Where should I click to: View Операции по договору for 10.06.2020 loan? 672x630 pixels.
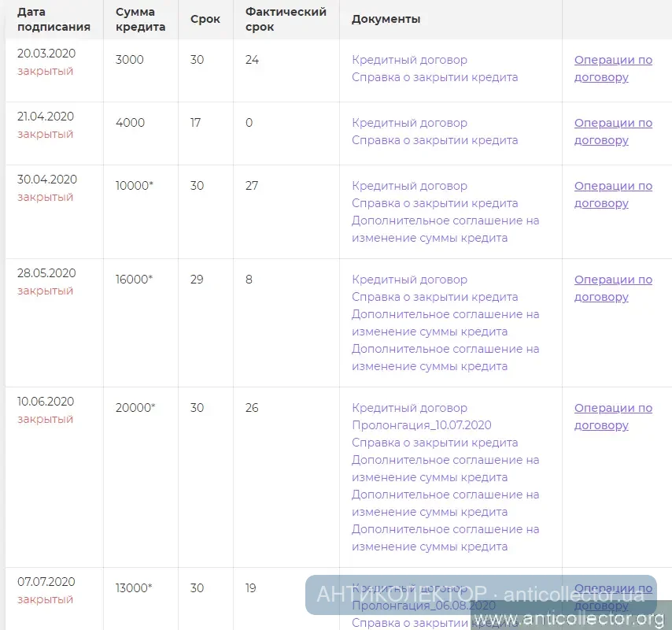click(x=612, y=417)
